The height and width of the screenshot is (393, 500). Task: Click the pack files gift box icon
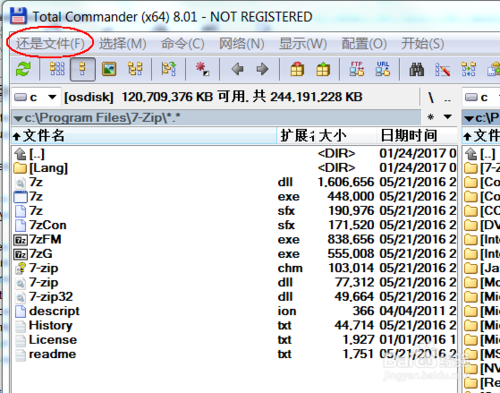tap(297, 69)
